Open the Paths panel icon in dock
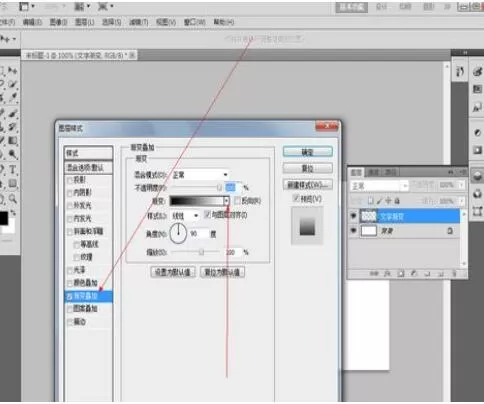This screenshot has width=484, height=404. coord(477,211)
